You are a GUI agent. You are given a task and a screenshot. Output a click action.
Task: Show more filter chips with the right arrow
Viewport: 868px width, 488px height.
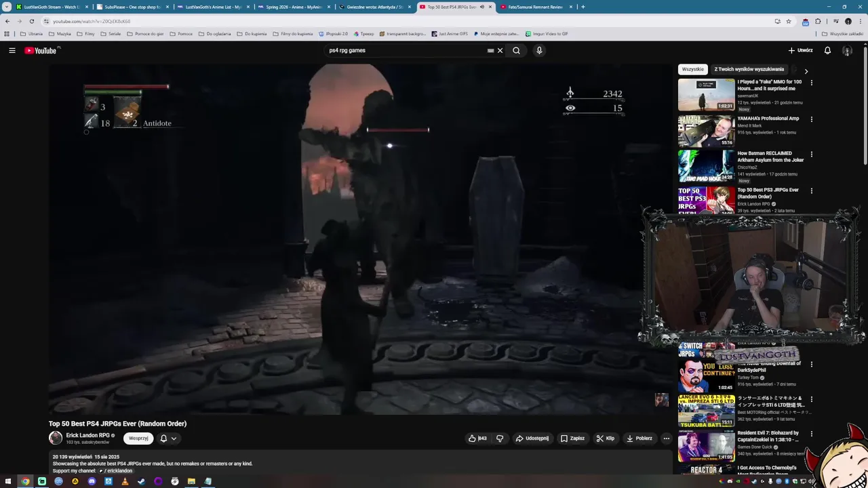(x=806, y=70)
